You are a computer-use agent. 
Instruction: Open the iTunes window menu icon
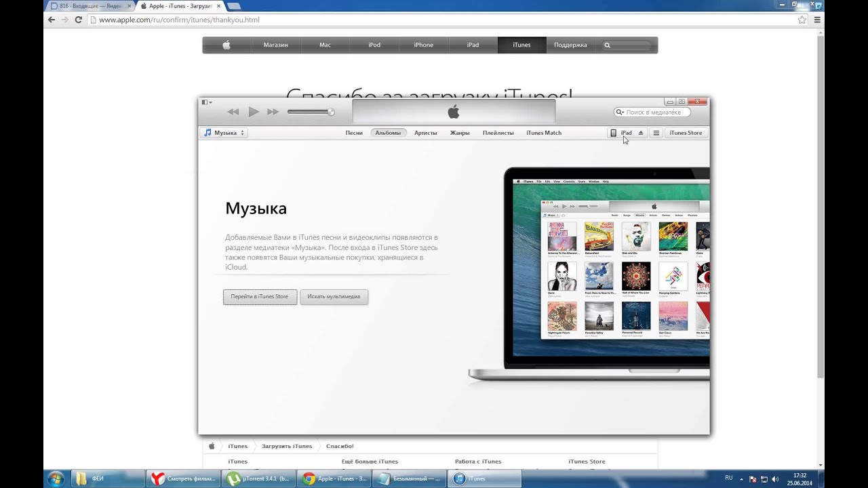point(206,102)
